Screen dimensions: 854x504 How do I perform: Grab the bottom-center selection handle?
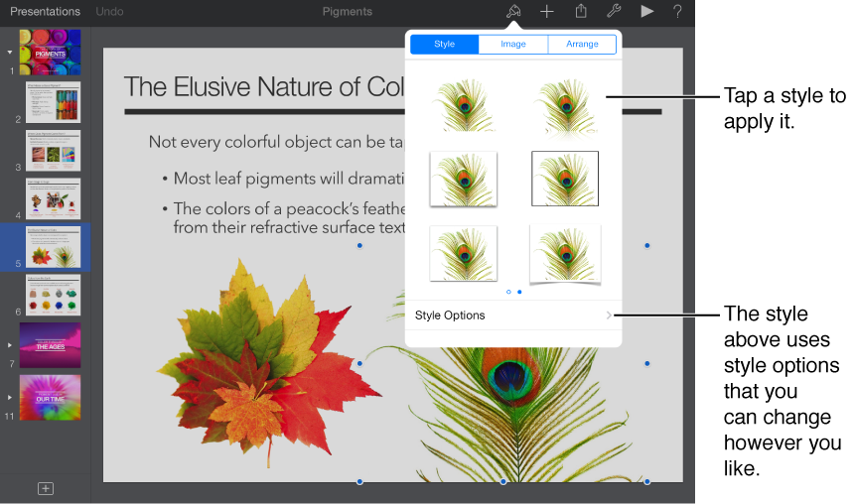503,482
